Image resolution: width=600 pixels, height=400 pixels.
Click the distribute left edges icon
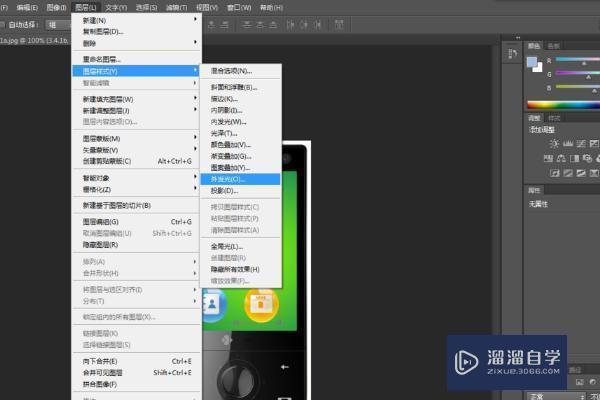coord(291,25)
